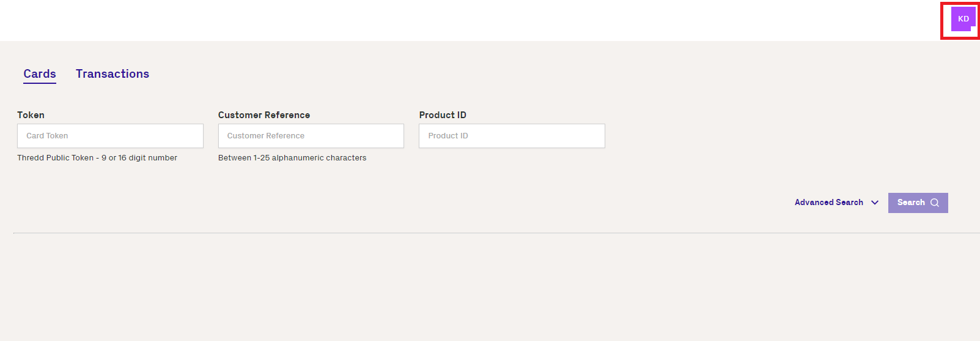This screenshot has height=341, width=980.
Task: Click the Advanced Search text label
Action: pos(829,203)
